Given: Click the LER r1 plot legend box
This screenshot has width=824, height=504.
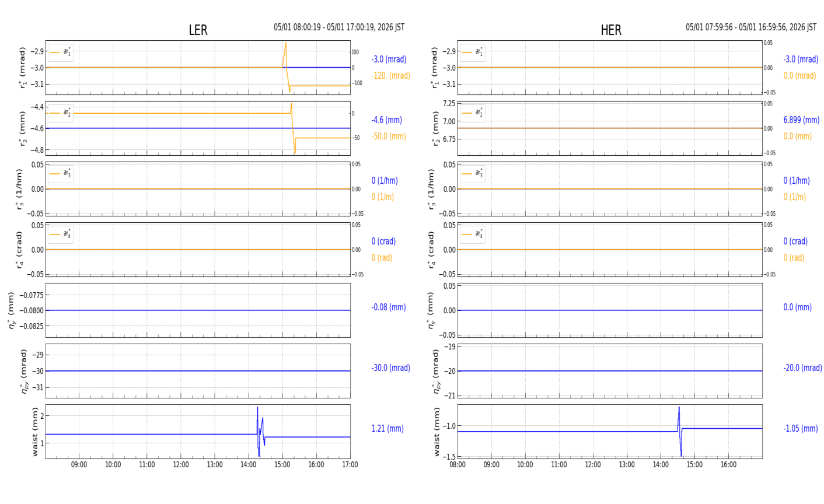Looking at the screenshot, I should click(x=61, y=52).
